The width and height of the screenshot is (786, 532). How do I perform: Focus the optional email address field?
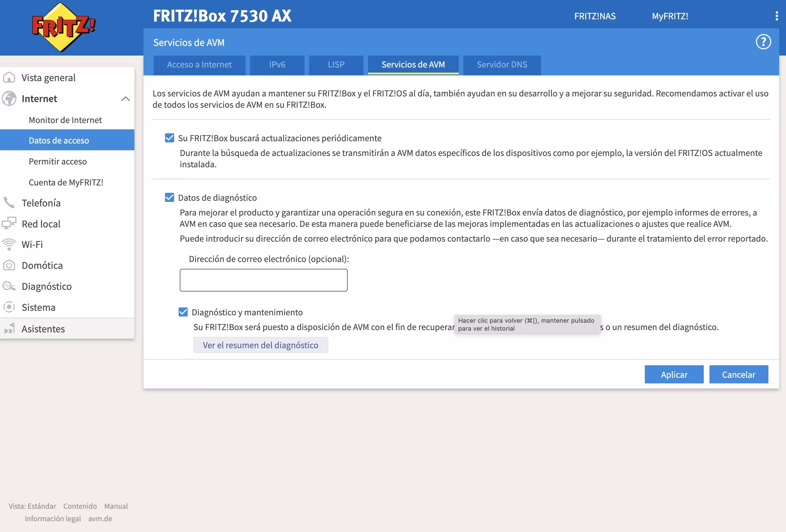tap(263, 280)
